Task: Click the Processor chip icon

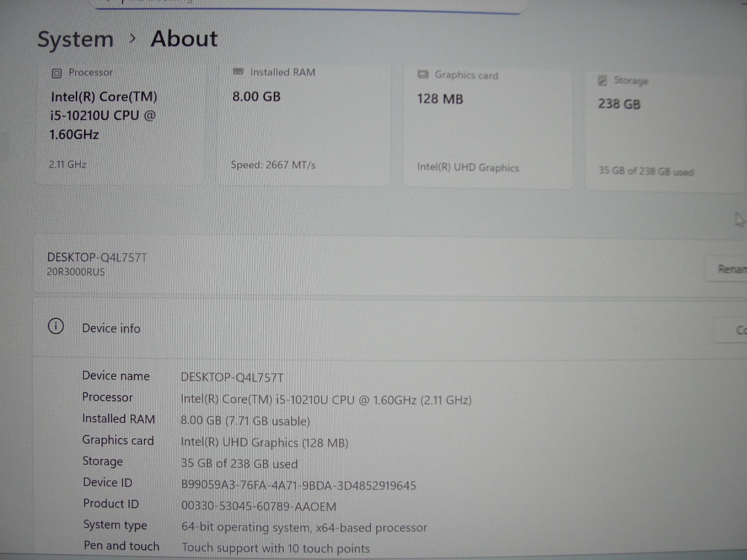Action: pyautogui.click(x=56, y=73)
